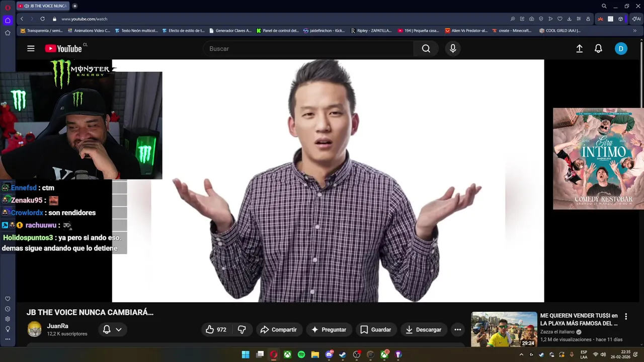
Task: Expand JuanRa subscription notification bell dropdown
Action: [x=112, y=330]
